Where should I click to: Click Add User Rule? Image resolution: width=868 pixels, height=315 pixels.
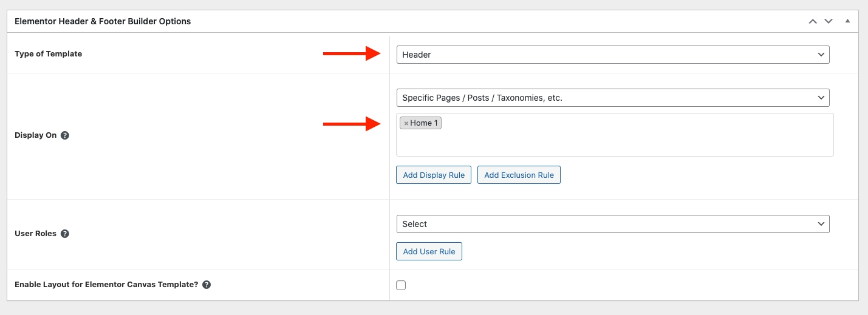point(429,251)
